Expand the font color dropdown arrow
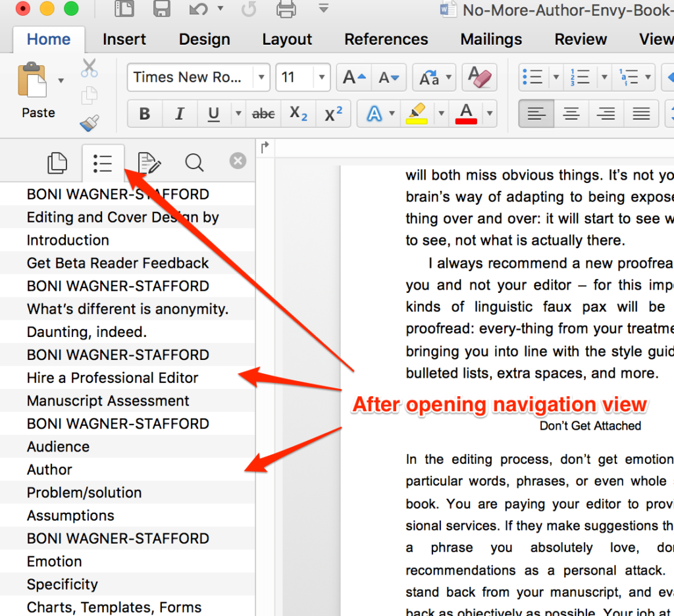 point(490,113)
